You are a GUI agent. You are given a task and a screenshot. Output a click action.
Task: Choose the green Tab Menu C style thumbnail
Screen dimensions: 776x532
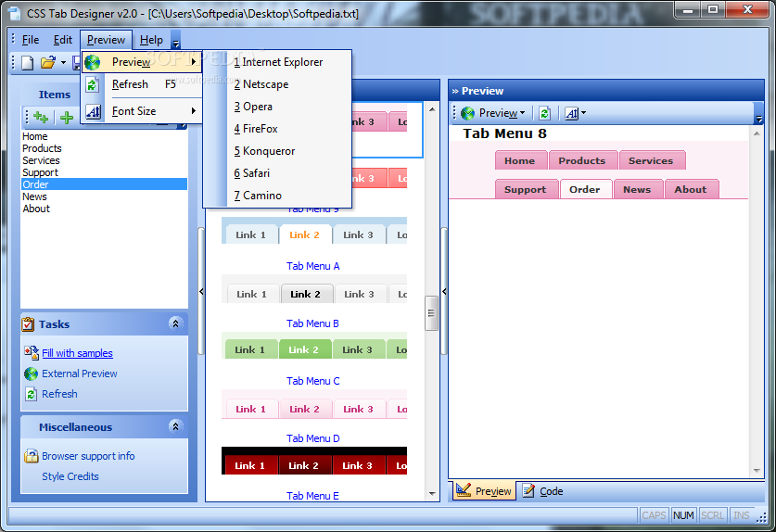point(314,346)
